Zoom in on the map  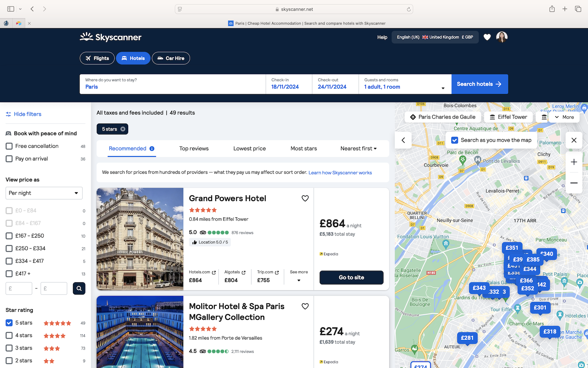574,162
